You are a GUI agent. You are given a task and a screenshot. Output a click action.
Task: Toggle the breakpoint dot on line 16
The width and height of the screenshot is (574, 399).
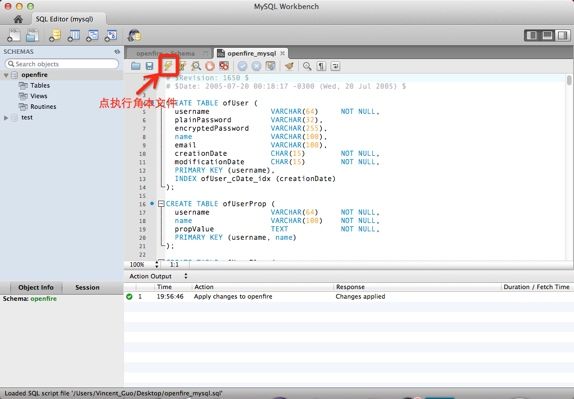point(152,204)
